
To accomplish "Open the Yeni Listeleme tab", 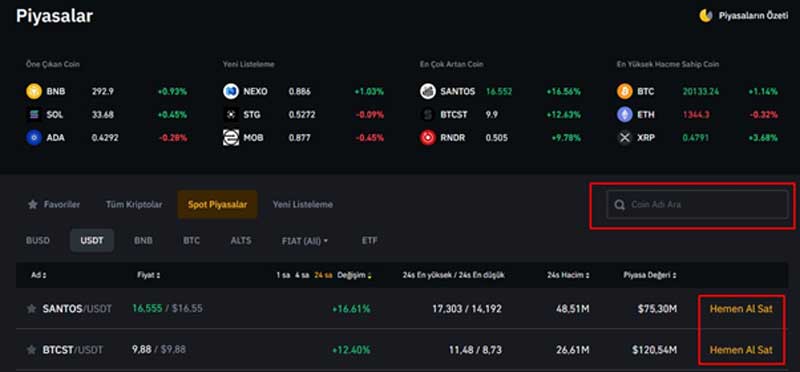I will (303, 205).
